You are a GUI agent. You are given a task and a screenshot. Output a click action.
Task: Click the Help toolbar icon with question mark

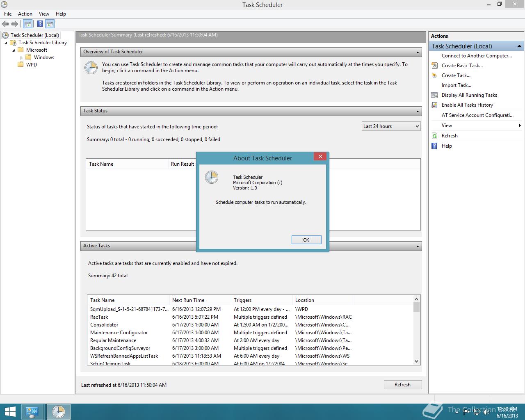click(40, 24)
